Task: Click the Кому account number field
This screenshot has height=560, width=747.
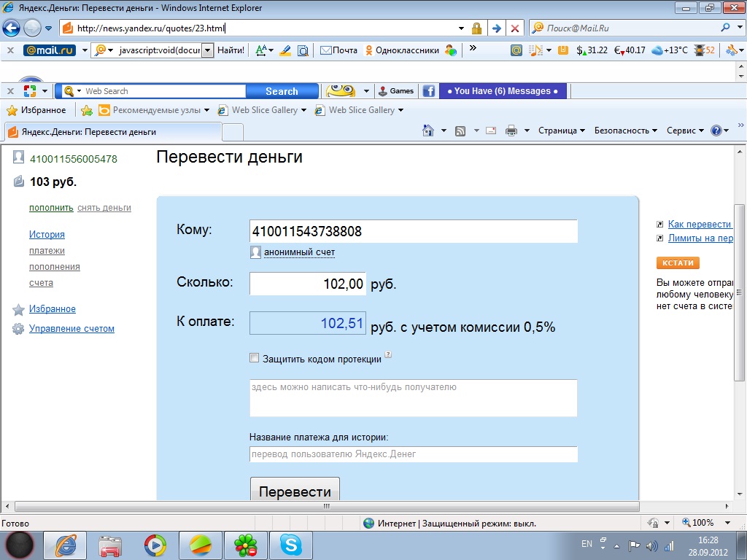Action: (x=414, y=231)
